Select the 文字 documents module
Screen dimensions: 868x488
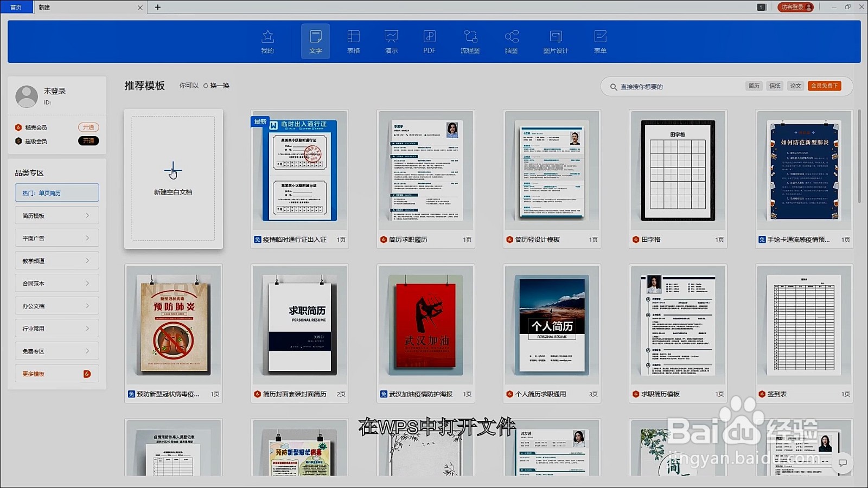[315, 41]
